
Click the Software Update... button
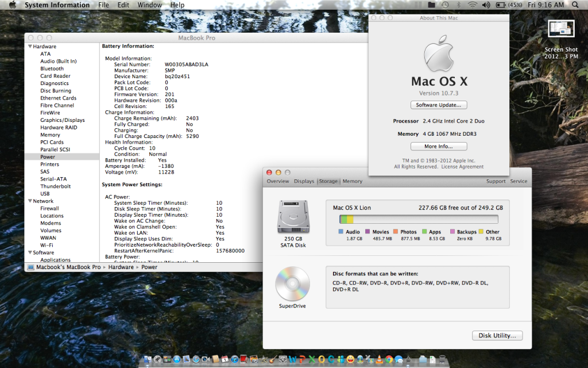(439, 105)
